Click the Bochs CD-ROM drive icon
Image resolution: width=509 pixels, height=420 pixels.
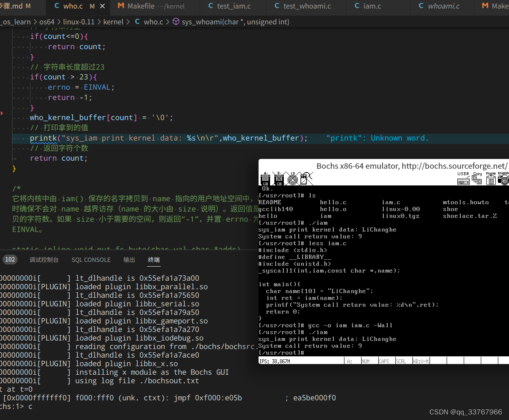(x=292, y=179)
